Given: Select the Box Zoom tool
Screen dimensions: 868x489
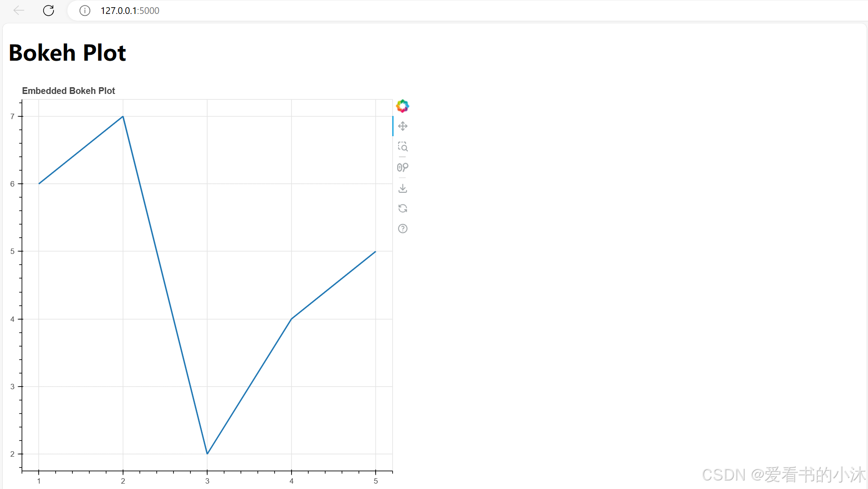Looking at the screenshot, I should [x=403, y=147].
